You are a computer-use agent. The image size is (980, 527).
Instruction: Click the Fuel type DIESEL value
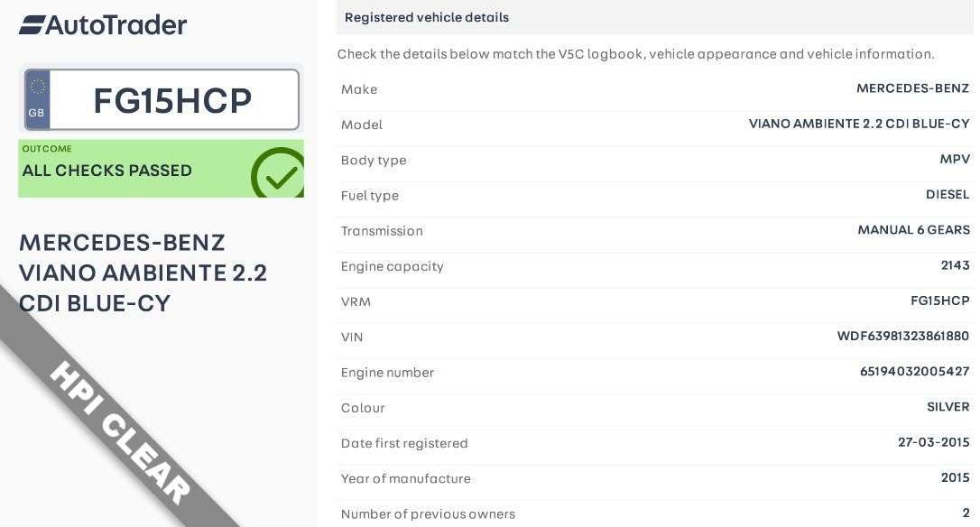point(947,195)
